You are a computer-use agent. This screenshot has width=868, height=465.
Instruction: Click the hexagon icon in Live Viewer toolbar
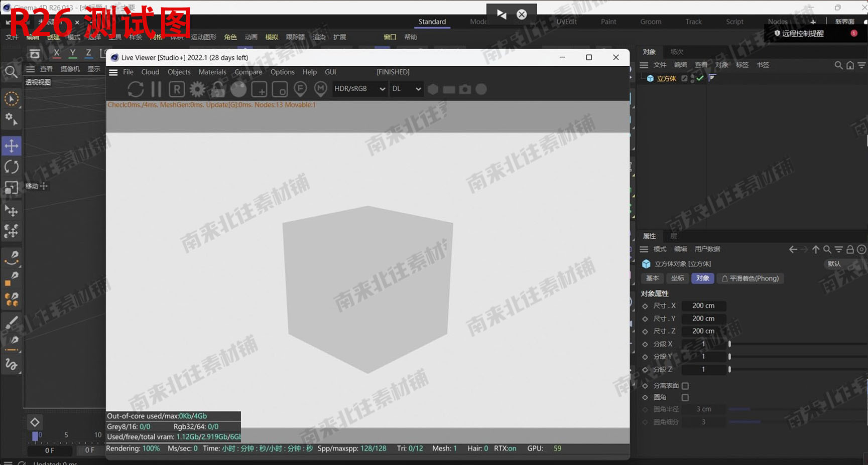point(433,89)
